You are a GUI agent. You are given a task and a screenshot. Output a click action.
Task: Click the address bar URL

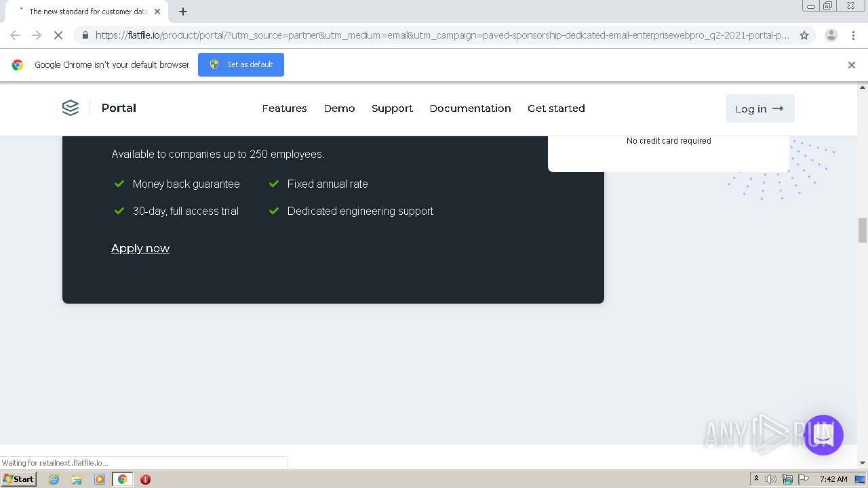pyautogui.click(x=442, y=35)
